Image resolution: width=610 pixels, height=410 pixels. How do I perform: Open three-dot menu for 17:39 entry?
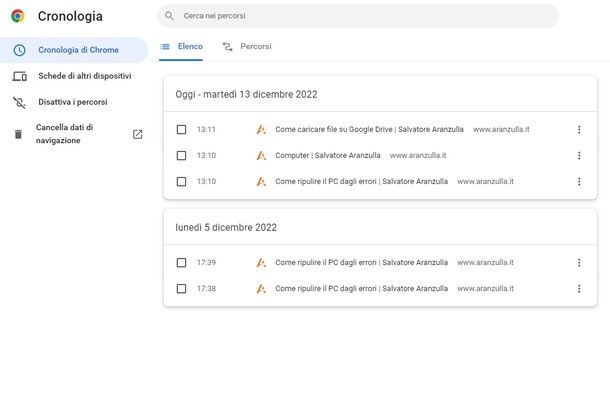coord(579,263)
